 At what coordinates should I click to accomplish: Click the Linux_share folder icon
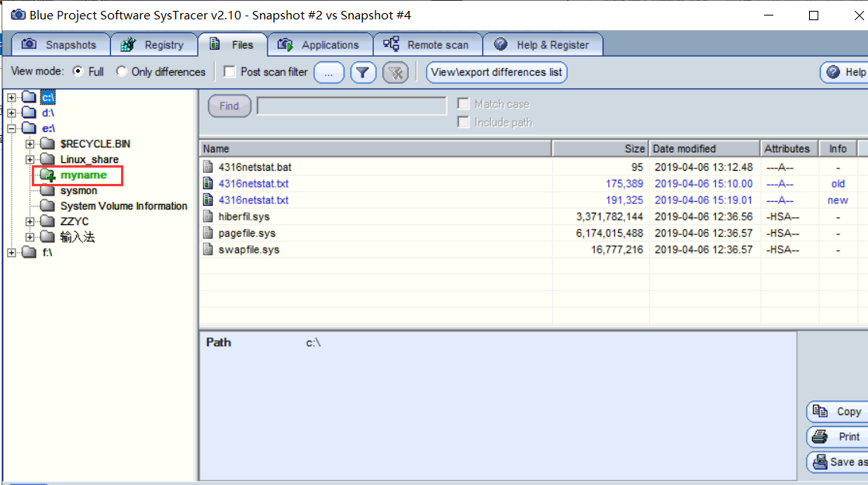click(48, 159)
